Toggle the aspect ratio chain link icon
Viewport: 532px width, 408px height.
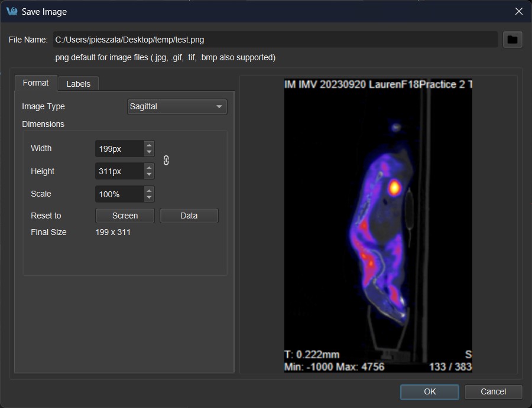point(166,160)
